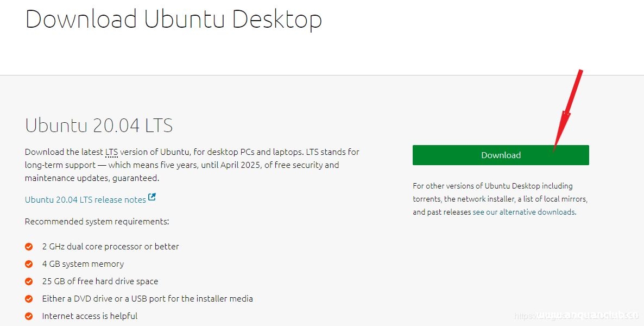
Task: Click the checkmark beside "2 GHz dual core processor"
Action: point(29,246)
